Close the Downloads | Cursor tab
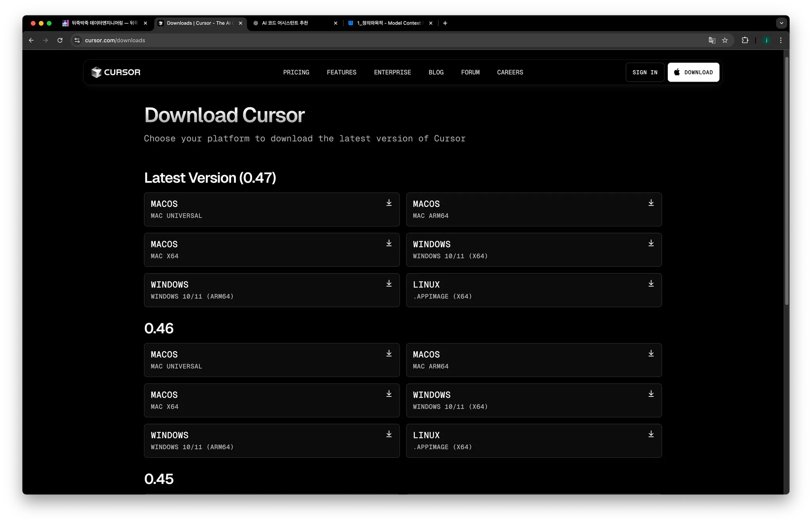The height and width of the screenshot is (524, 812). 241,23
